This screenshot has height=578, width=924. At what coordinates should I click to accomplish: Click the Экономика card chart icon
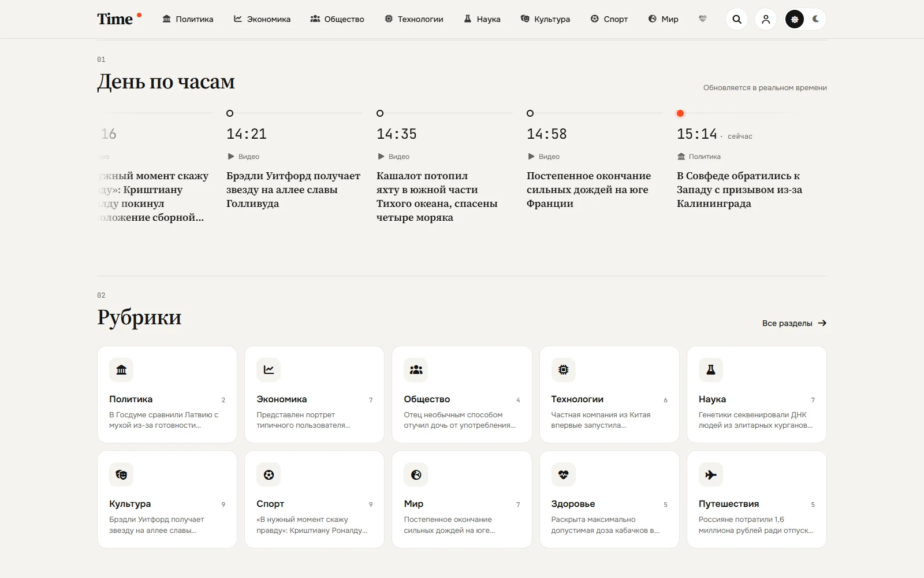click(x=269, y=370)
